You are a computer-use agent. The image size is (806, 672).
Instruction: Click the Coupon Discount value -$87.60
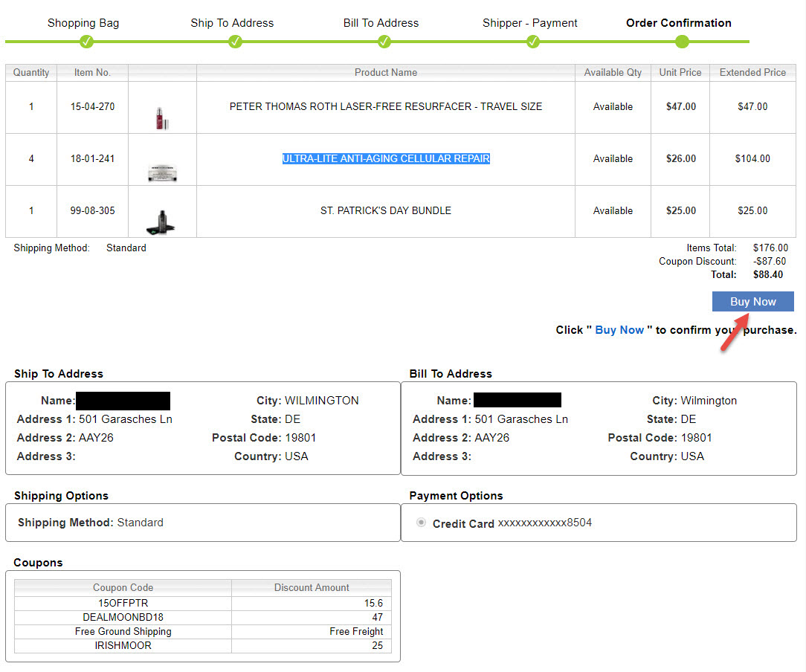point(770,261)
